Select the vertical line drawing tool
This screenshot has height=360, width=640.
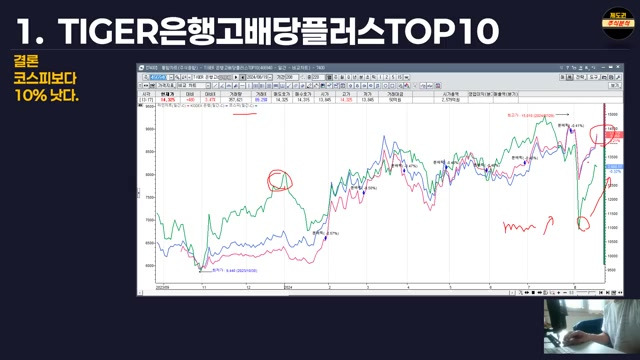[249, 85]
